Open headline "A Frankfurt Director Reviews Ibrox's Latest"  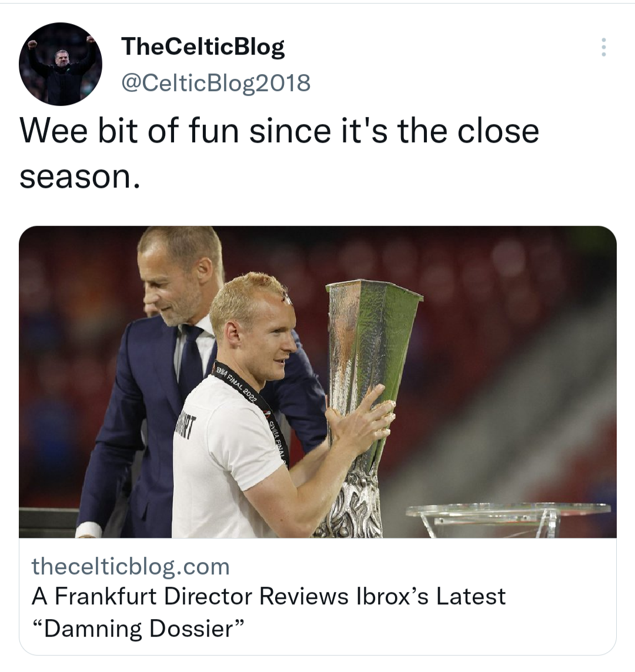pyautogui.click(x=269, y=596)
